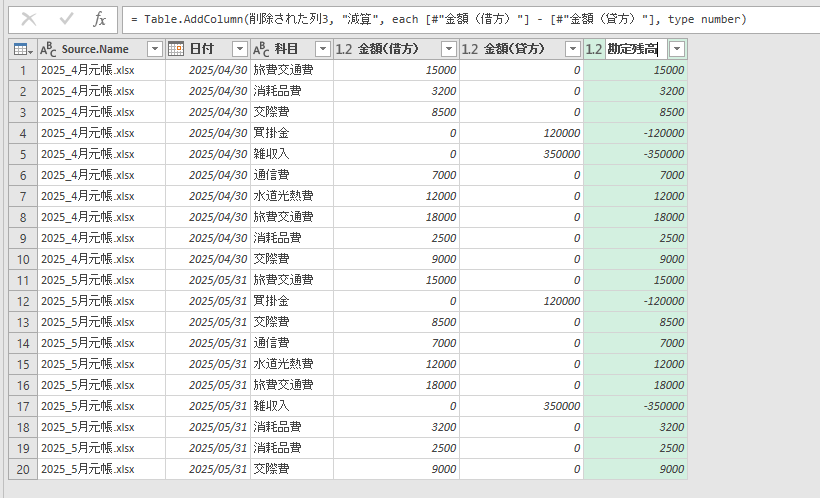Open the 勘定残高 filter dropdown
Screen dimensions: 820x498
(x=677, y=49)
